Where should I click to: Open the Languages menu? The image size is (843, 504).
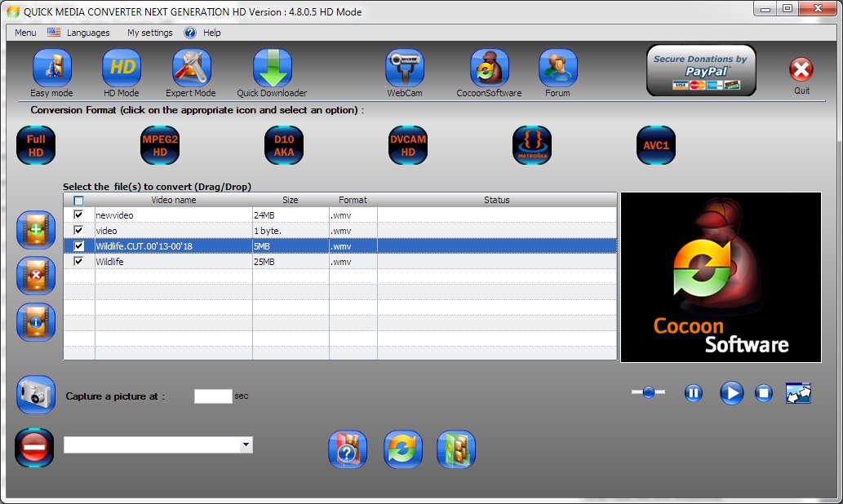(88, 33)
